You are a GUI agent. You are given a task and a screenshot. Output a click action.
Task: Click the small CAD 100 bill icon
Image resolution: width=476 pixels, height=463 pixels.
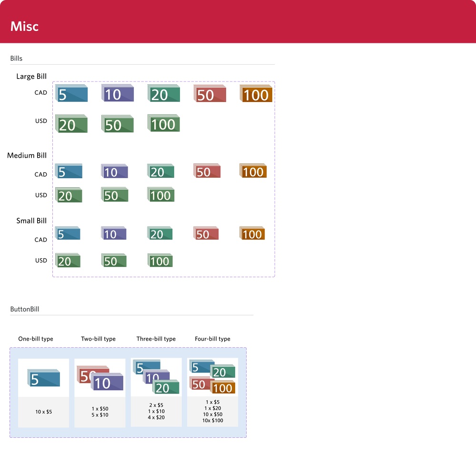(252, 233)
